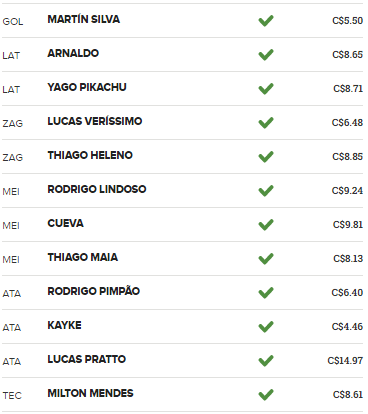Image resolution: width=368 pixels, height=414 pixels.
Task: Open player Lucas Pratto
Action: coord(87,359)
